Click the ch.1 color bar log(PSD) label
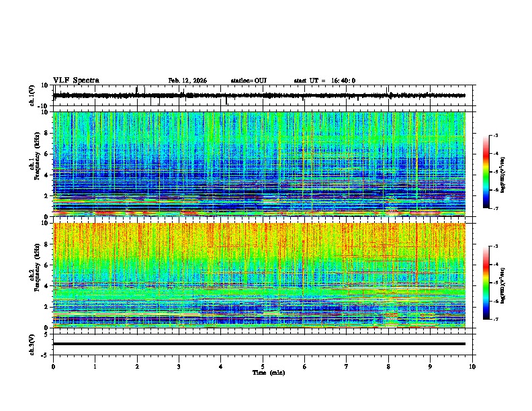The height and width of the screenshot is (411, 532). coord(502,175)
